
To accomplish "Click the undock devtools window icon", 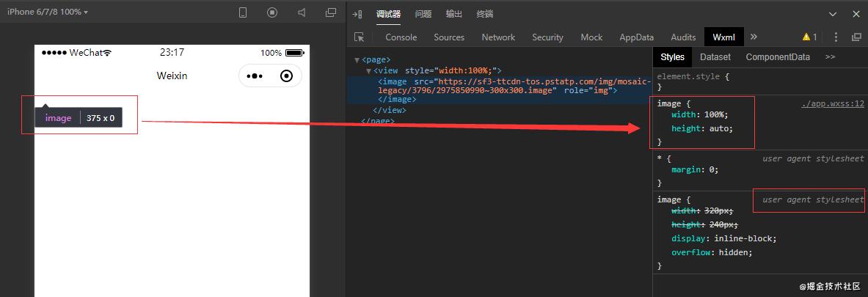I will coord(856,37).
